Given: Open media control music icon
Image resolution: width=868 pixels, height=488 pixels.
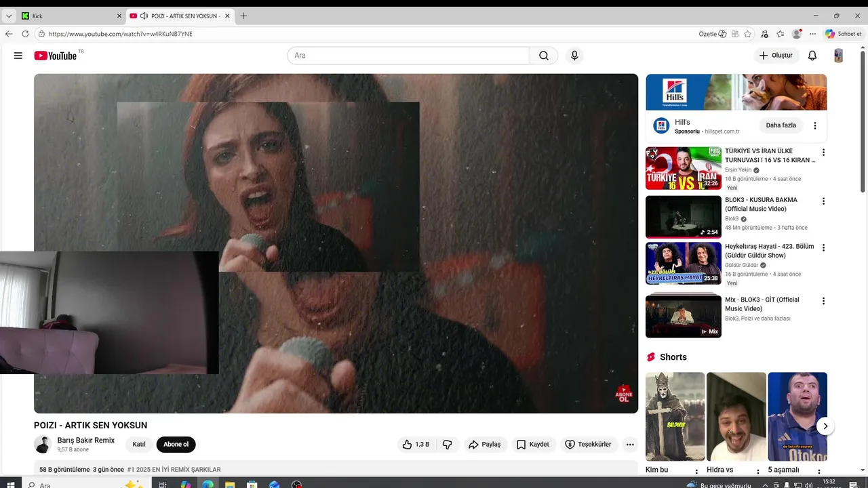Looking at the screenshot, I should tap(764, 34).
